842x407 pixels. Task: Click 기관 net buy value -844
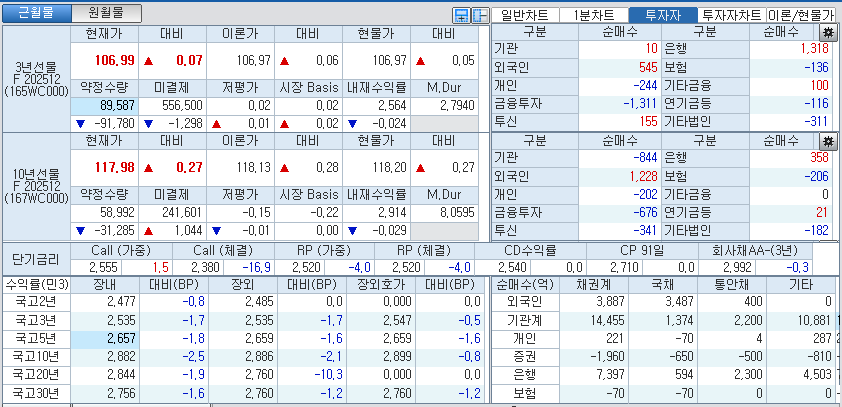pos(645,158)
